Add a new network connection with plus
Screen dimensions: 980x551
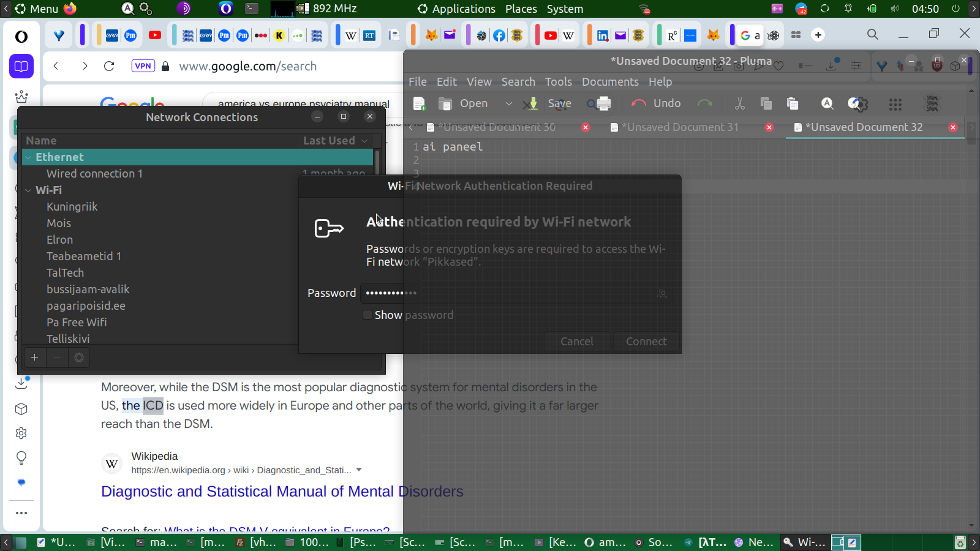tap(35, 358)
